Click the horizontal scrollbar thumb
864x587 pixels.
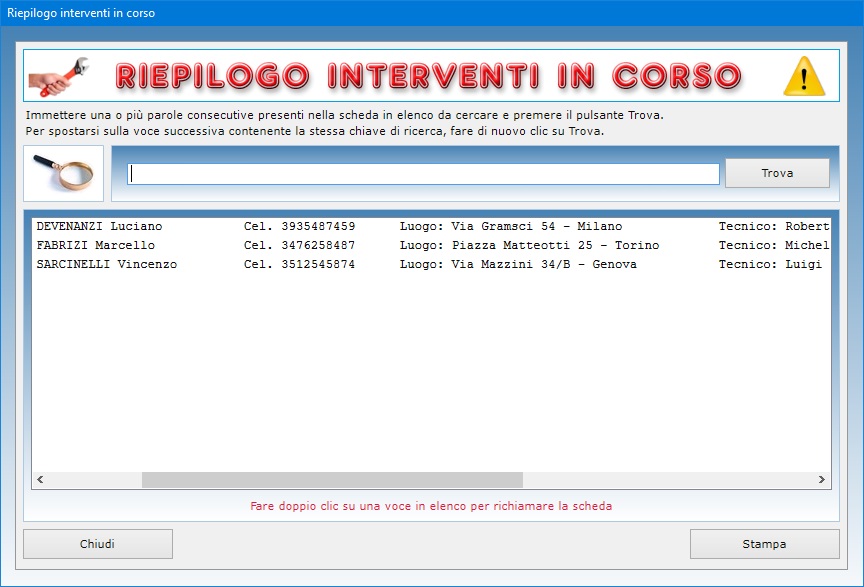coord(332,480)
